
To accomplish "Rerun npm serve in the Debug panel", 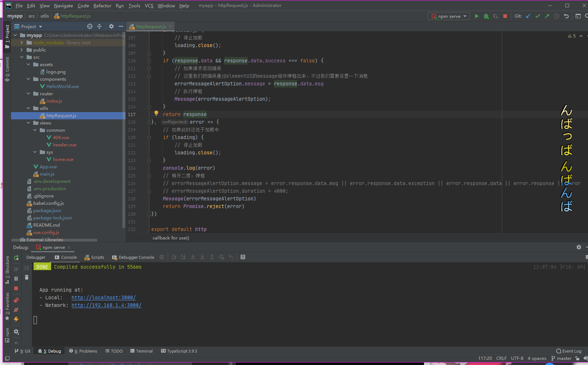I will [x=16, y=258].
